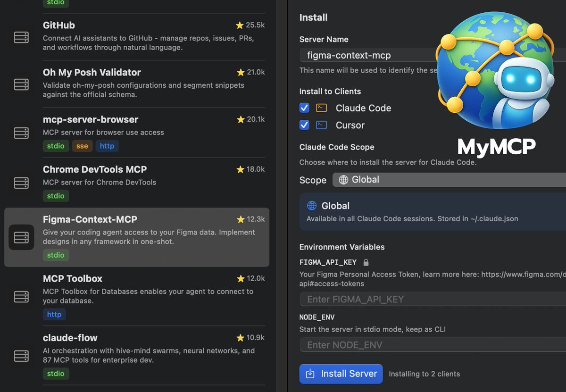This screenshot has width=566, height=392.
Task: Click the globe icon in the Global info box
Action: click(x=312, y=206)
